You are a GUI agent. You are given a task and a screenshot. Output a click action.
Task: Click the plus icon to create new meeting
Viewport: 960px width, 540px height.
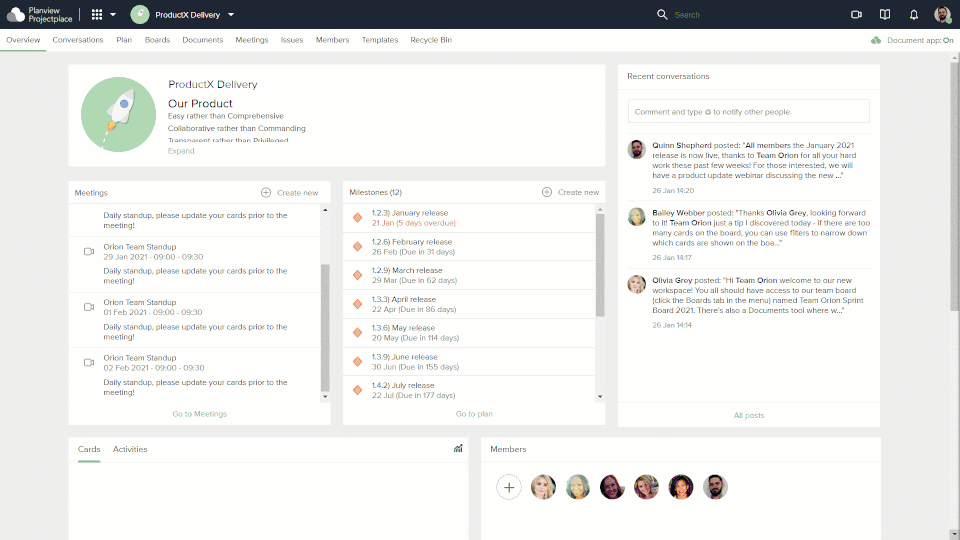[x=266, y=192]
